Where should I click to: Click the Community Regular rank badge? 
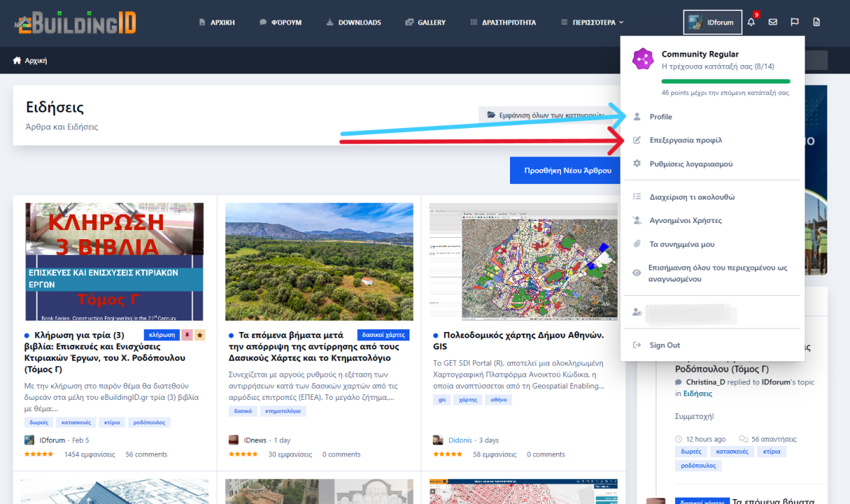point(642,59)
